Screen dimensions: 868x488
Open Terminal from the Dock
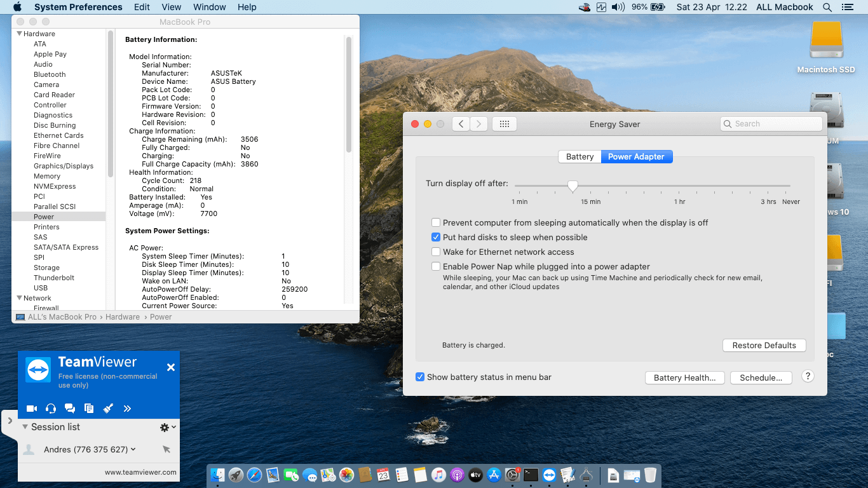531,475
